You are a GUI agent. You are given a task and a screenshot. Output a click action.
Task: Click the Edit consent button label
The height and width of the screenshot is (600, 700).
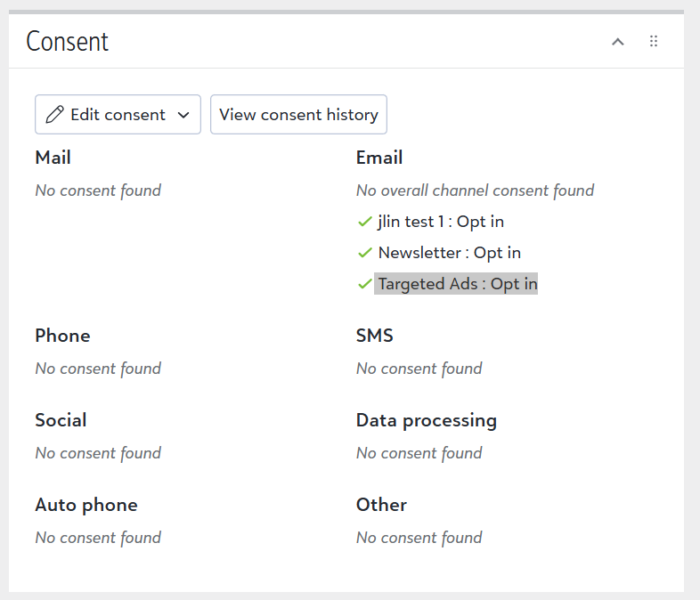click(118, 115)
